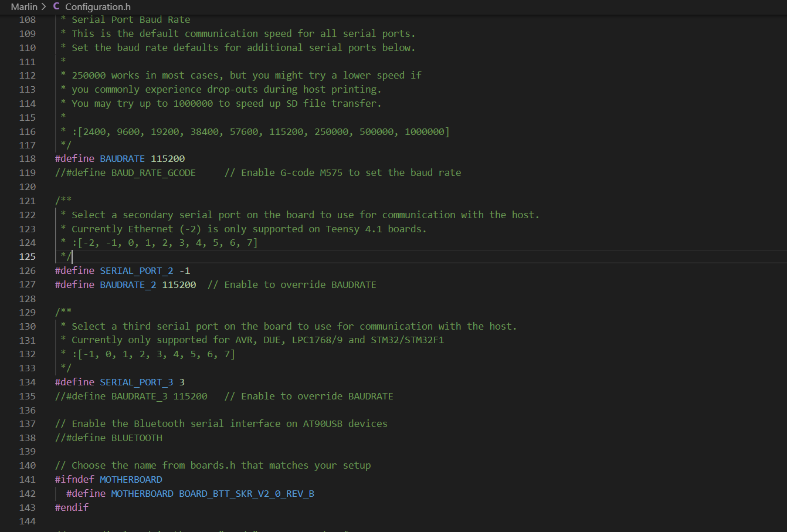Click the commented BLUETOOTH define

[x=108, y=438]
